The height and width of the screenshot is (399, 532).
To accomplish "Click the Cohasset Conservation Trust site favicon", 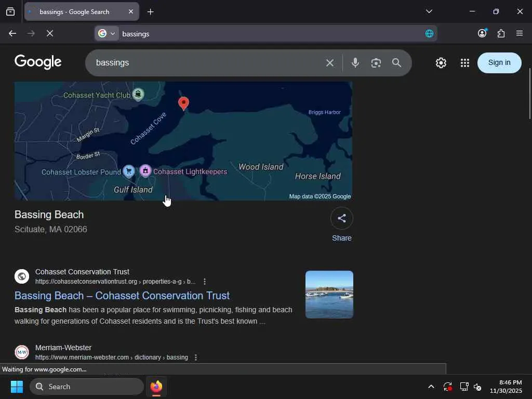I will point(22,276).
